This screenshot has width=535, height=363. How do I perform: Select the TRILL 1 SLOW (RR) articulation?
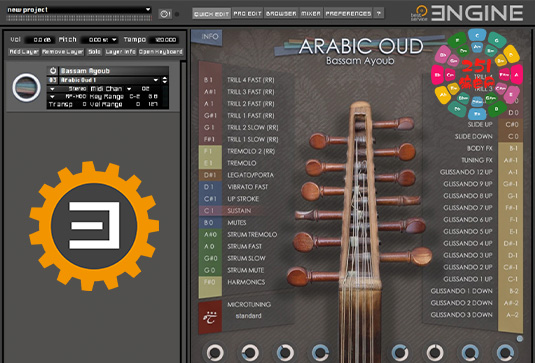[x=253, y=140]
